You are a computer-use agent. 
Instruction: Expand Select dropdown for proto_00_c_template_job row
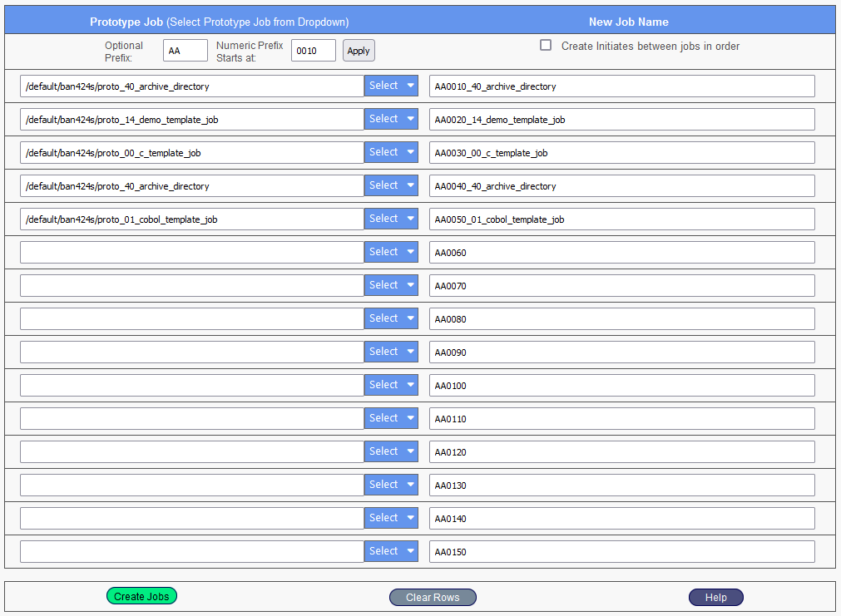(x=391, y=152)
